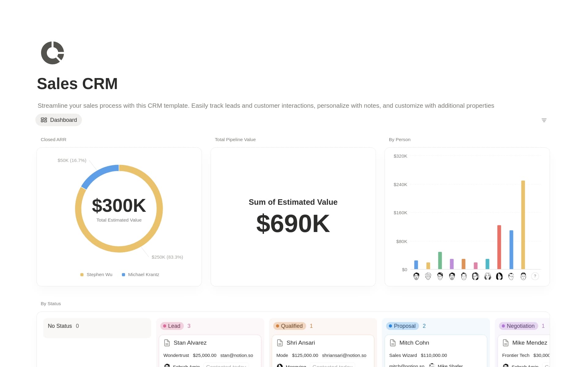Click the No Status column header

coord(60,326)
